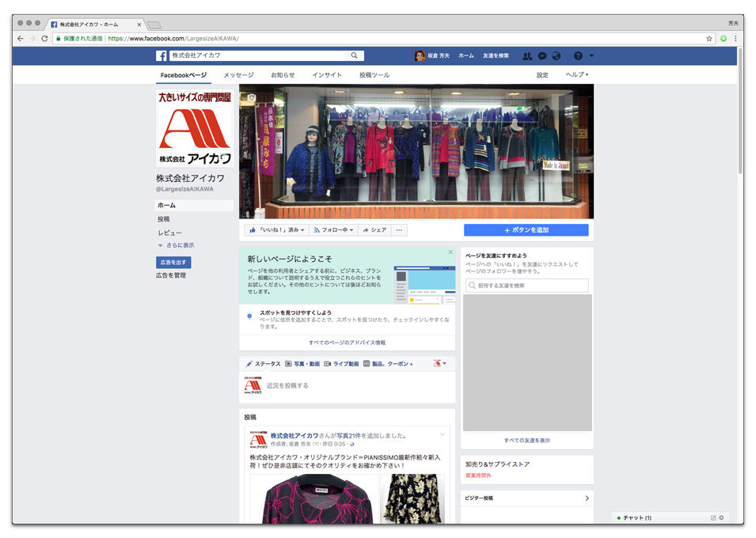Click green browser extension icon
The image size is (756, 538).
724,39
